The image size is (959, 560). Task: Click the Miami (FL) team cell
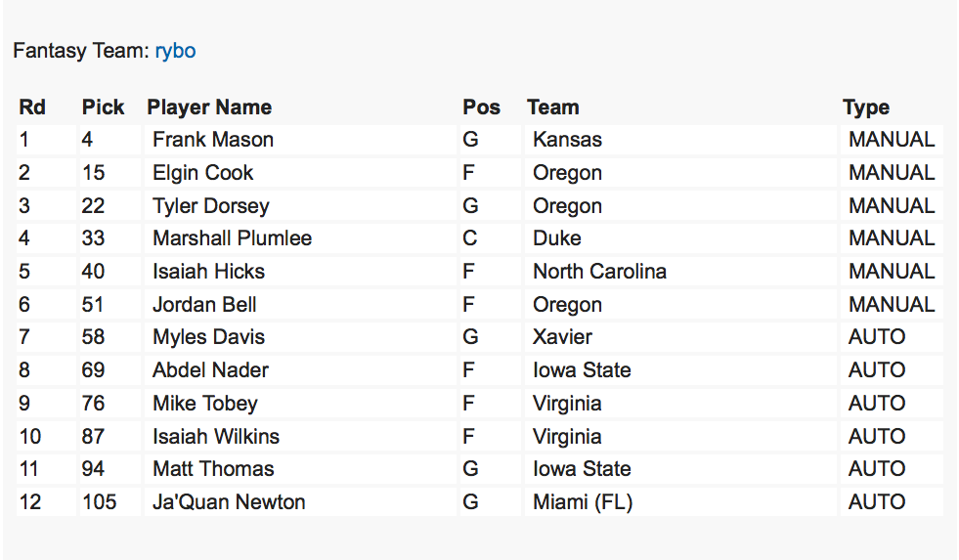[583, 502]
